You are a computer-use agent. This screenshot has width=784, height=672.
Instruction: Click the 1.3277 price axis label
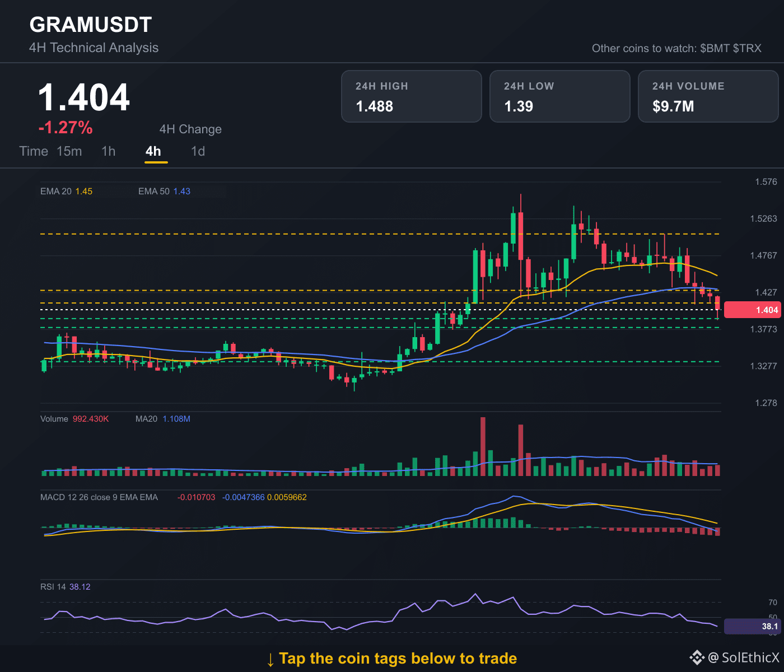pyautogui.click(x=764, y=366)
